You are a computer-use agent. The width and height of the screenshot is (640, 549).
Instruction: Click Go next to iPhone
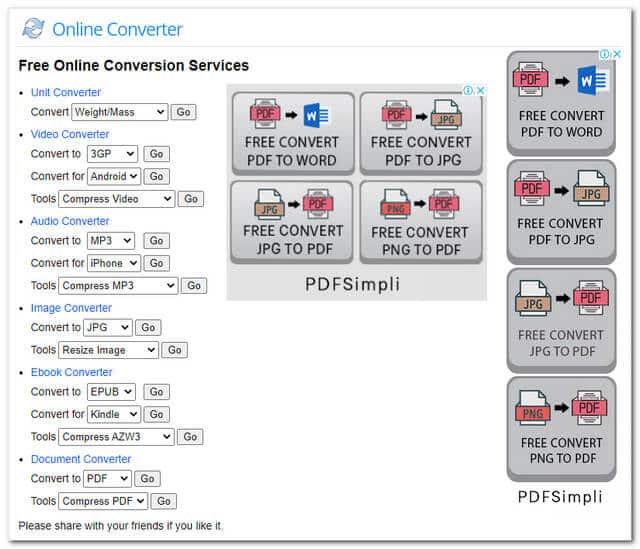[156, 263]
